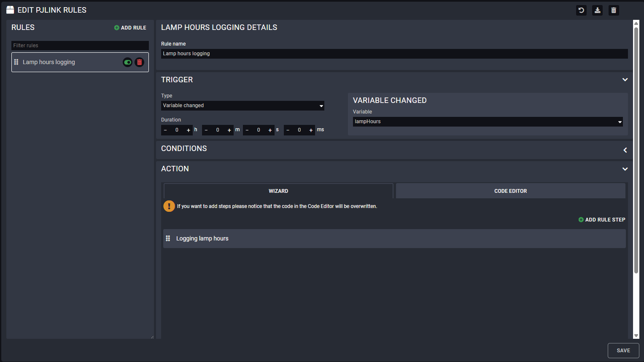Decrease the duration milliseconds value

click(x=288, y=130)
